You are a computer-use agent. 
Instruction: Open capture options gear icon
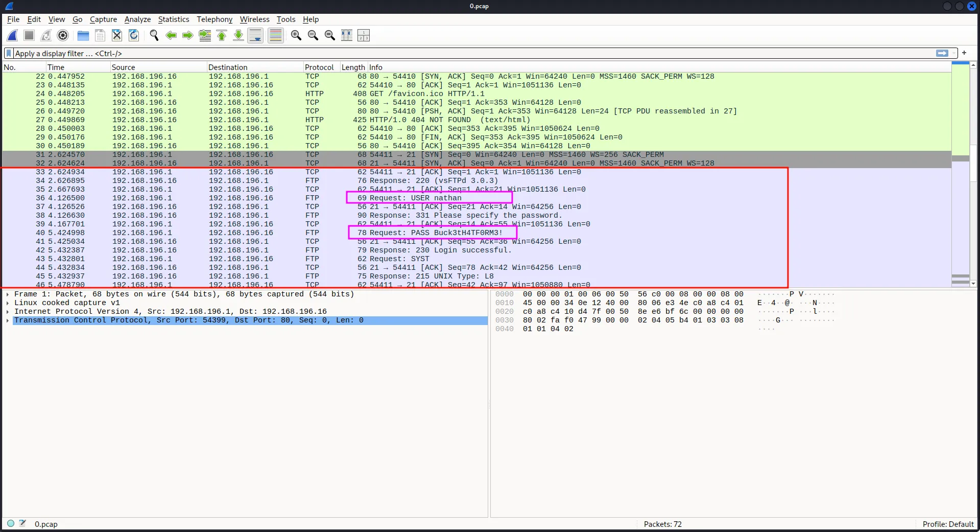click(x=63, y=35)
